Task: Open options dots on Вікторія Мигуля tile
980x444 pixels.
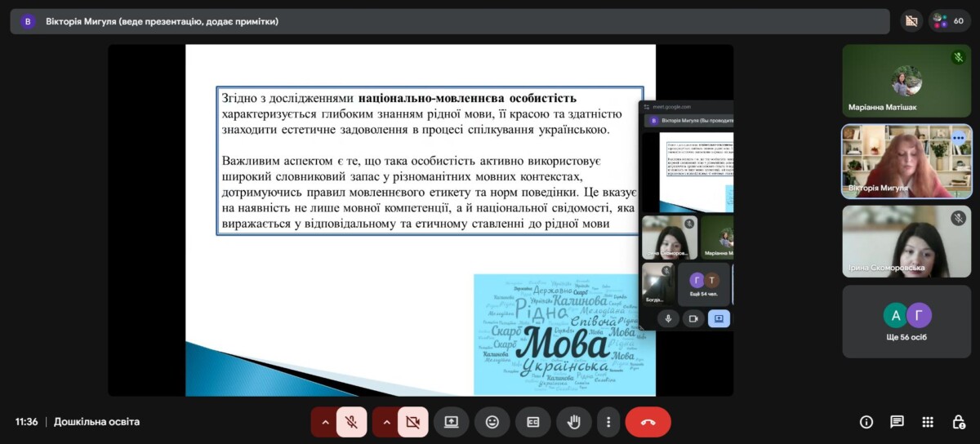Action: pos(958,138)
